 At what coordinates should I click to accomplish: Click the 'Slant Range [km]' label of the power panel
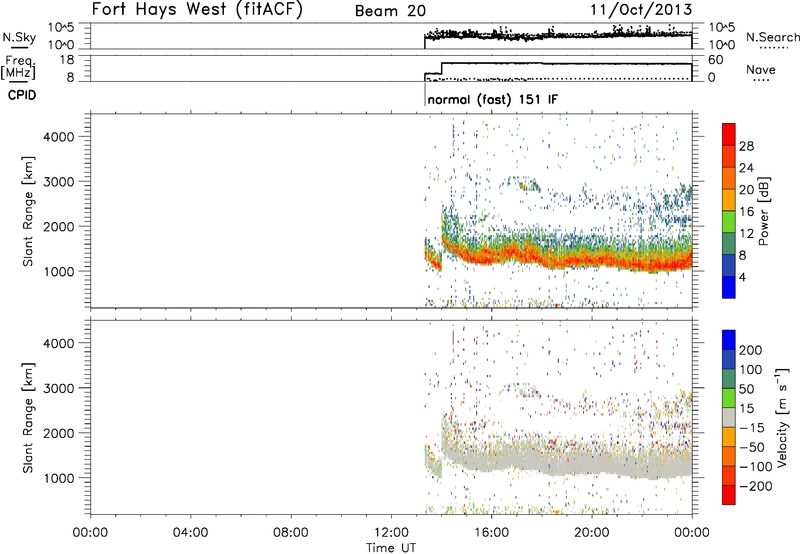click(28, 211)
